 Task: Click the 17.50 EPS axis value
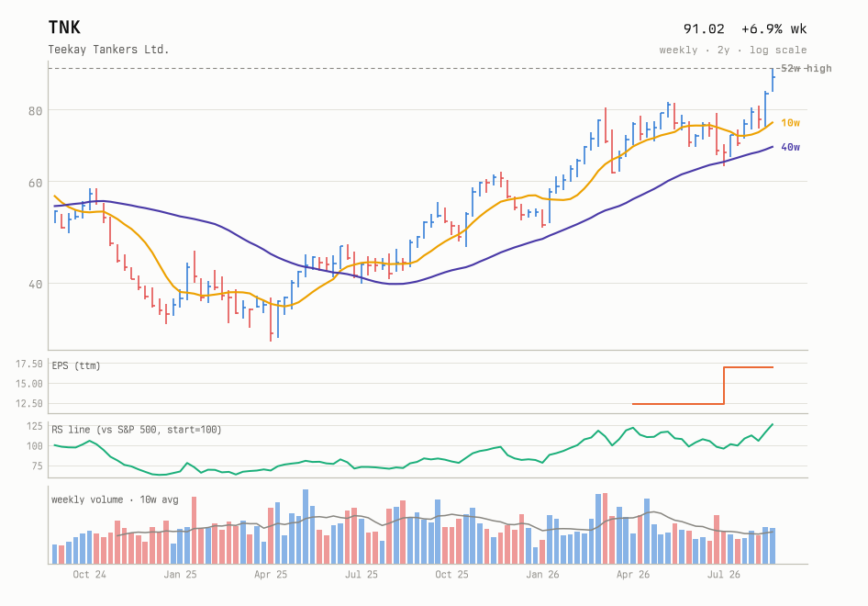pos(29,364)
